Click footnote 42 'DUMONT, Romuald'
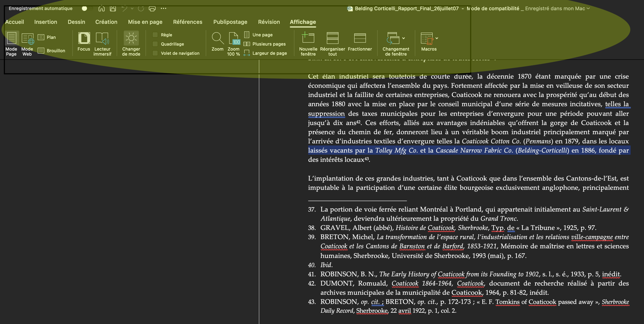 (x=354, y=283)
